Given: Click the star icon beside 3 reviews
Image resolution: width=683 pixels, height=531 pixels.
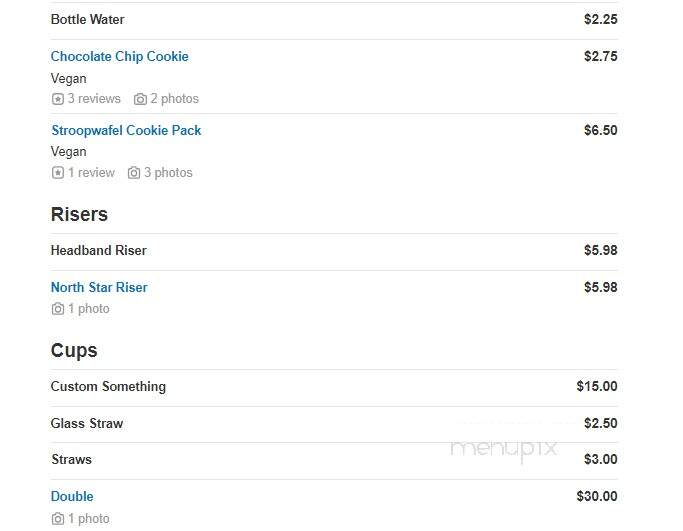Looking at the screenshot, I should point(57,99).
